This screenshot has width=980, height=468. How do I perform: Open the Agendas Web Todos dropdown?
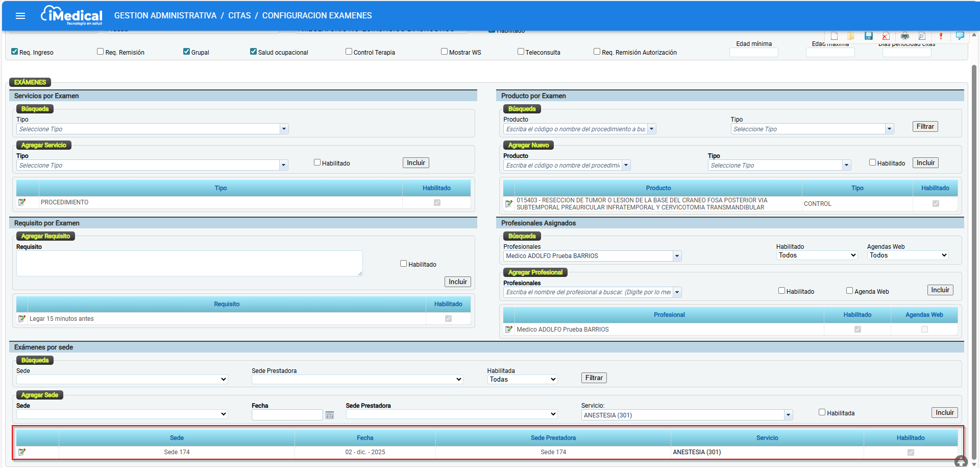[908, 255]
